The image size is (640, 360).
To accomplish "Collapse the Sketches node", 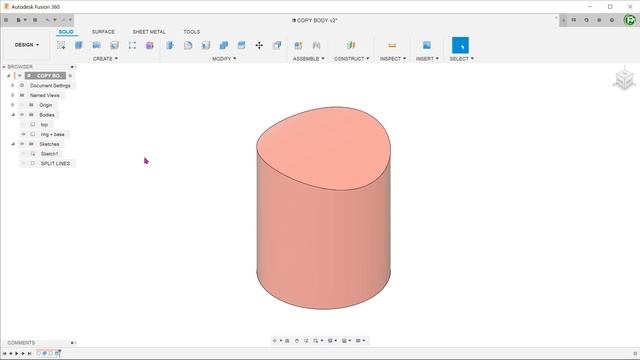I will (13, 144).
